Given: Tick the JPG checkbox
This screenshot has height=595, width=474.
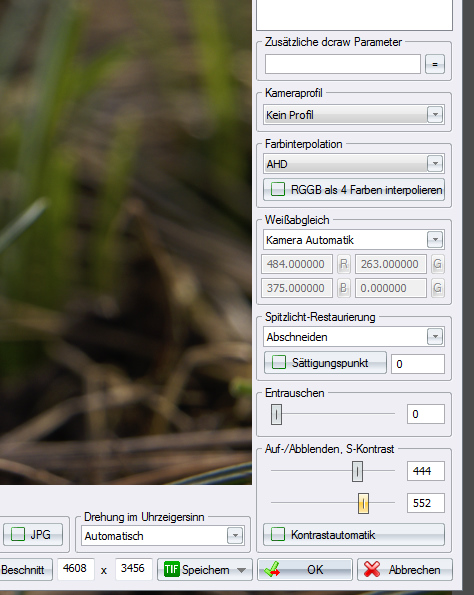Looking at the screenshot, I should click(17, 534).
